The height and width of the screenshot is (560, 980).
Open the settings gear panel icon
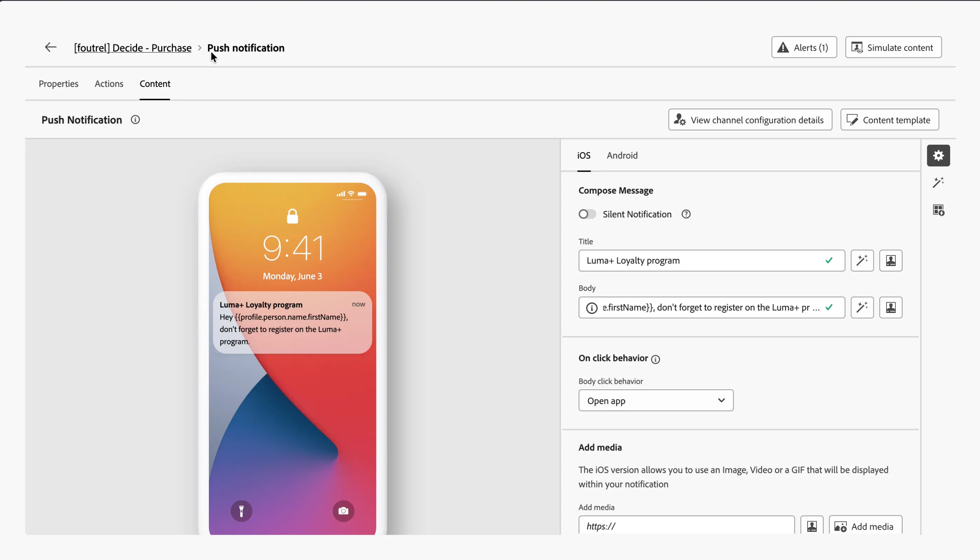point(938,155)
